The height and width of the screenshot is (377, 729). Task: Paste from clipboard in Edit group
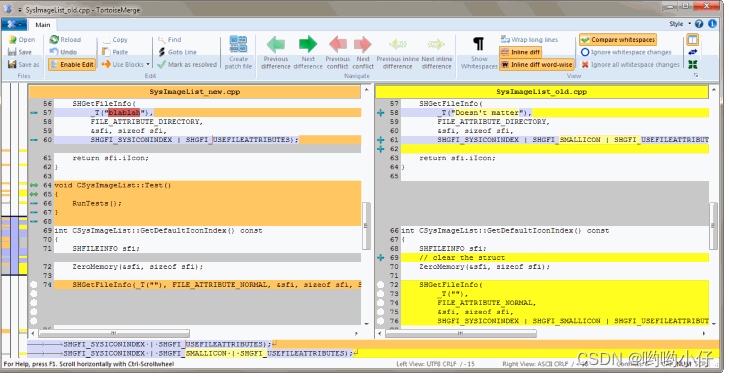point(114,52)
